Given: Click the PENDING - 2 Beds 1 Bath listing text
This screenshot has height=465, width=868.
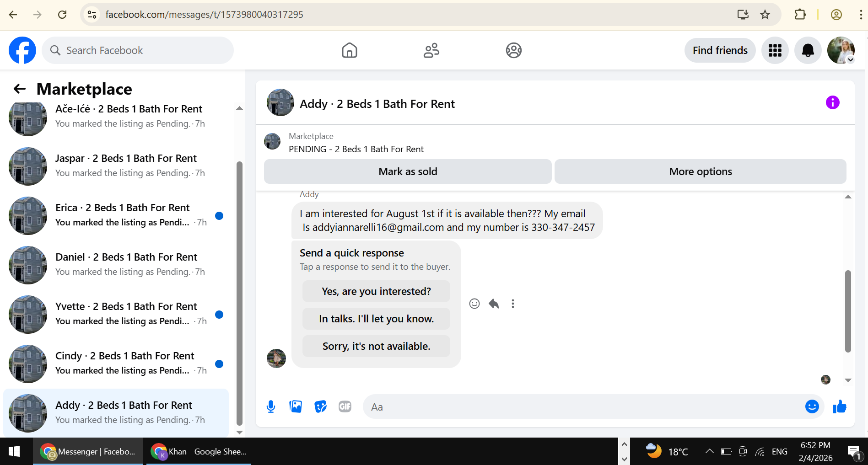Looking at the screenshot, I should pos(356,149).
